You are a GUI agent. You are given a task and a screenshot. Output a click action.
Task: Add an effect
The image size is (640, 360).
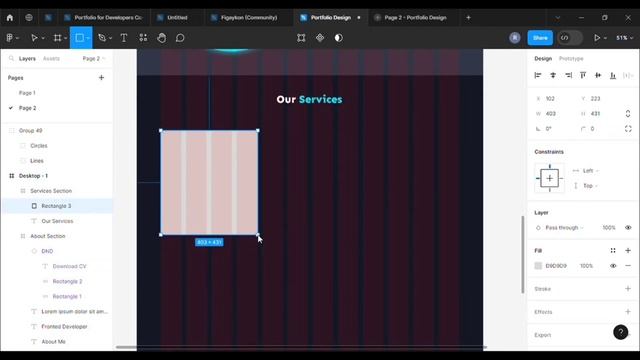point(628,312)
